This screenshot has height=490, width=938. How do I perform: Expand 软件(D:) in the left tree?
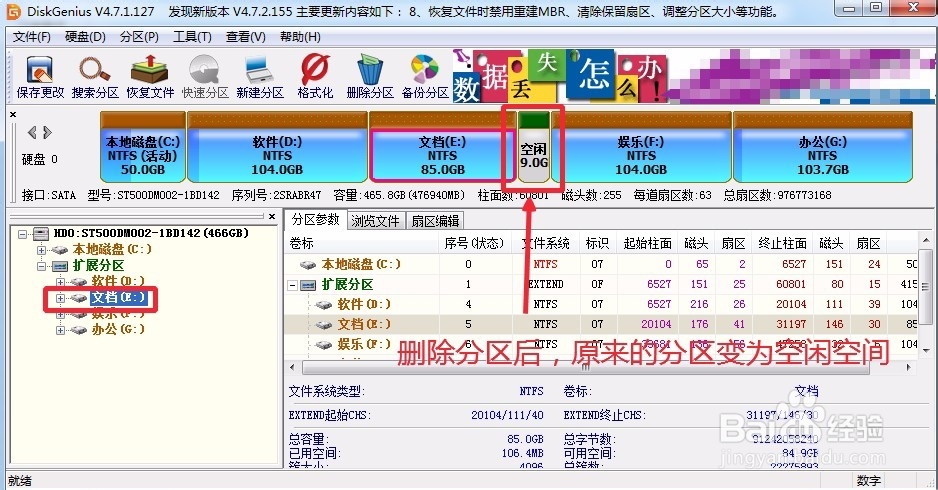coord(60,281)
